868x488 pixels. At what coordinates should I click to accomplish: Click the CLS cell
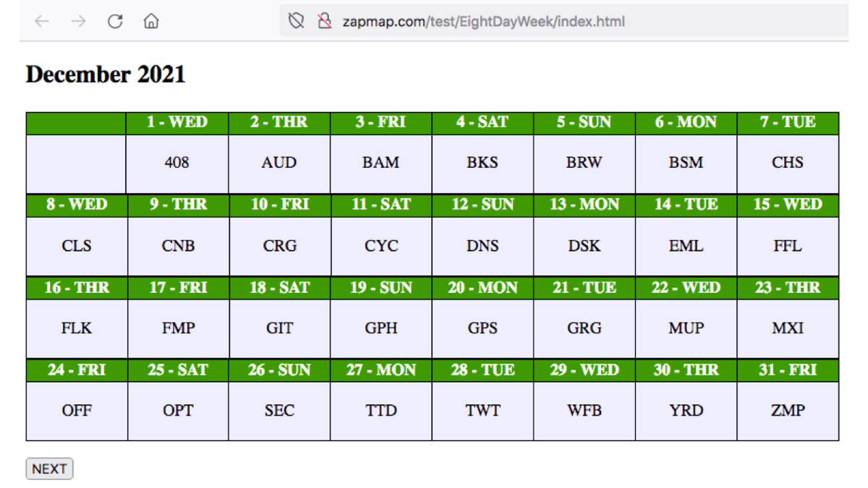77,246
